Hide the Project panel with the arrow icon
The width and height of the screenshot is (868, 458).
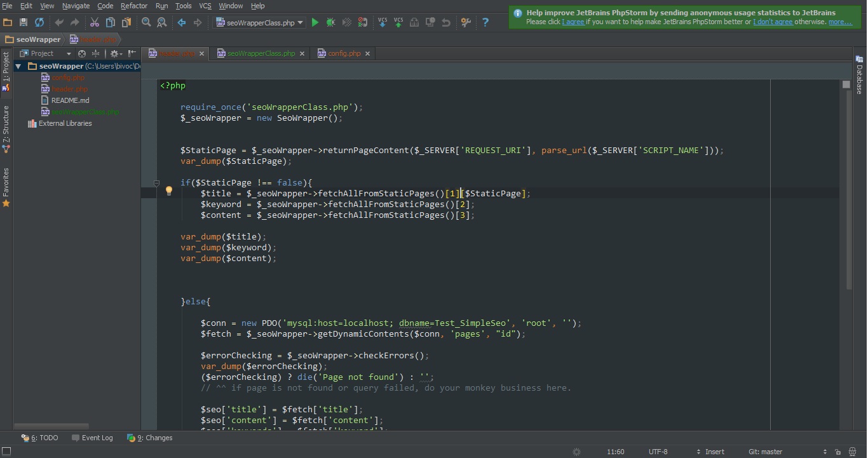click(x=132, y=53)
